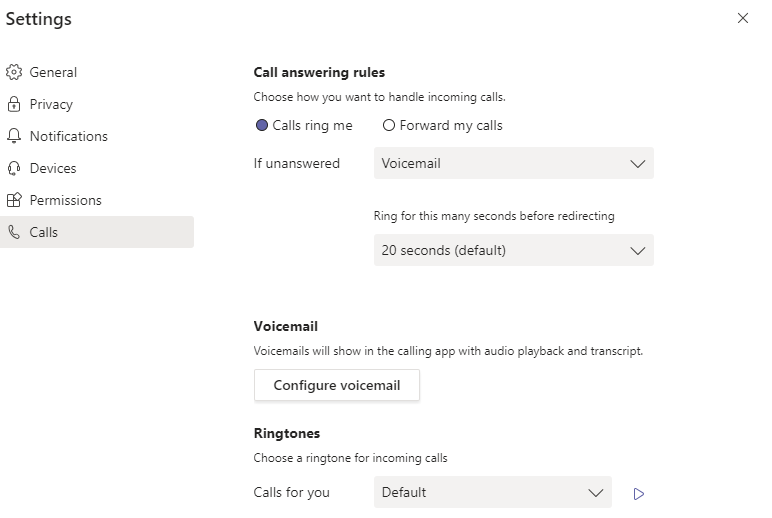Viewport: 772px width, 518px height.
Task: Click 'Choose how you want to handle incoming calls' text
Action: click(x=379, y=97)
